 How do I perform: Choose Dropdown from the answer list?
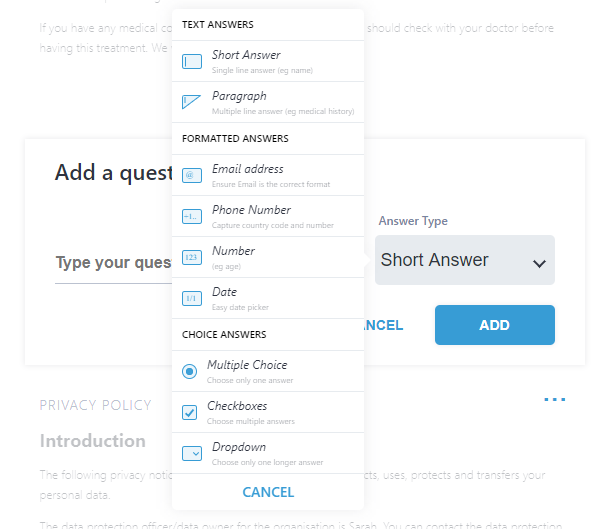click(268, 453)
